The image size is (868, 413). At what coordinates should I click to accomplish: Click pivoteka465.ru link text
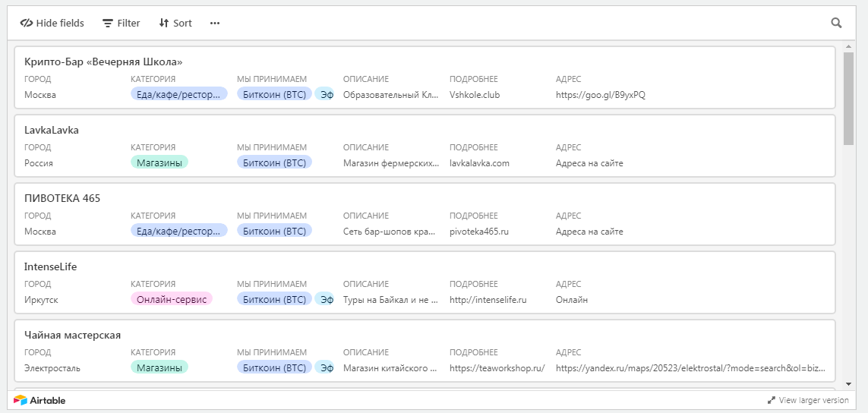click(x=479, y=232)
